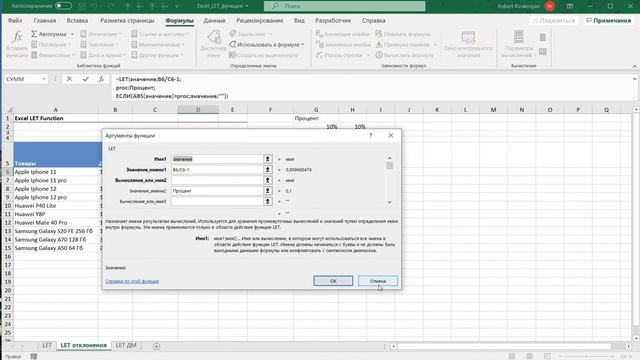
Task: Click Отмена in the dialog
Action: [x=378, y=281]
